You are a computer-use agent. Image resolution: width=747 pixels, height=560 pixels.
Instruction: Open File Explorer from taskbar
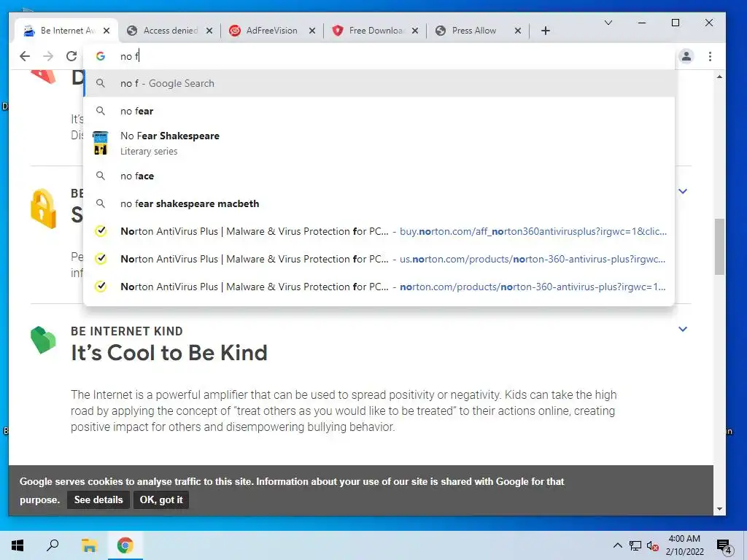89,545
